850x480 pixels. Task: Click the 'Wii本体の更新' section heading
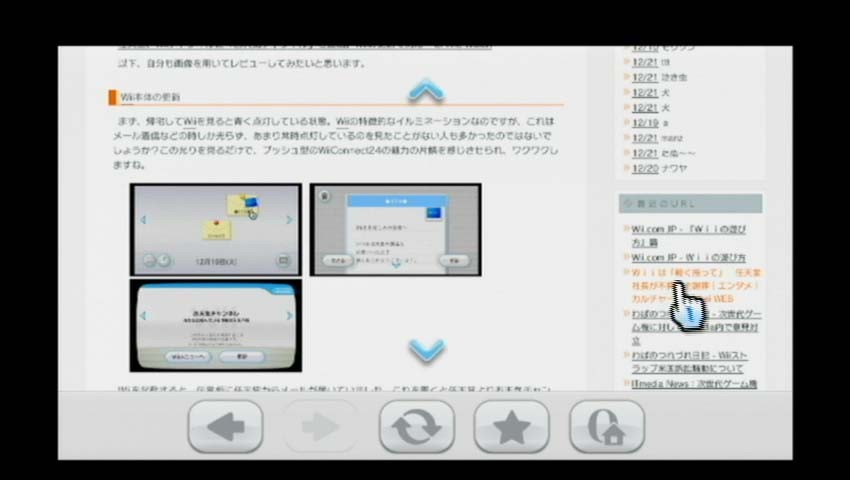click(150, 97)
